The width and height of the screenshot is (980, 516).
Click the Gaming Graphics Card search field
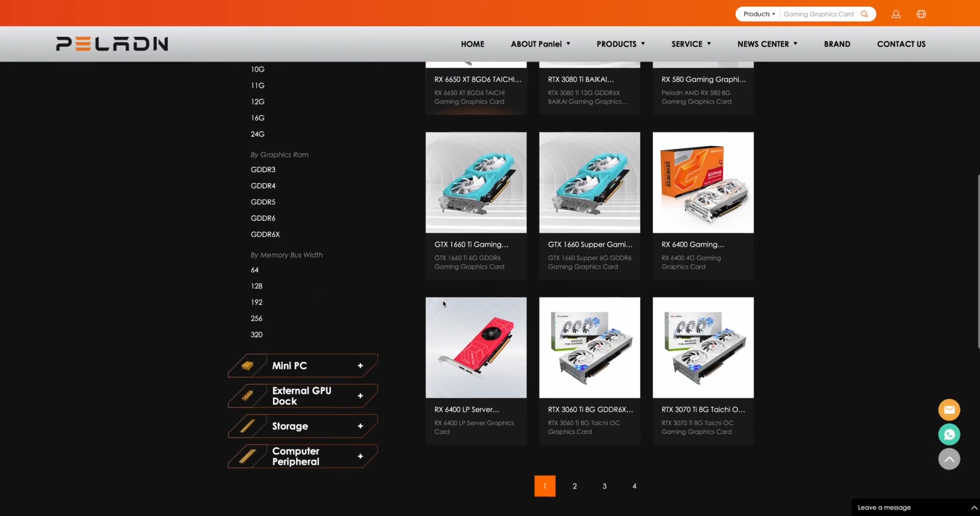pos(818,14)
